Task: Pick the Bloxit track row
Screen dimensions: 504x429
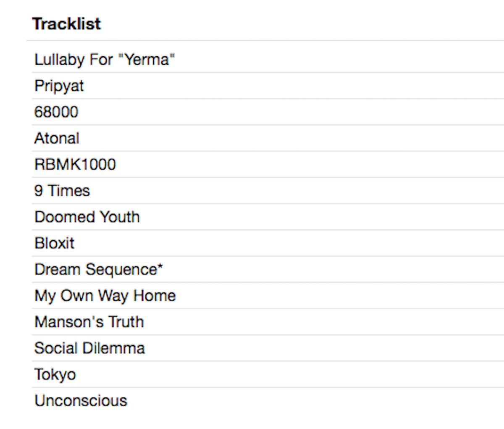Action: click(x=55, y=243)
